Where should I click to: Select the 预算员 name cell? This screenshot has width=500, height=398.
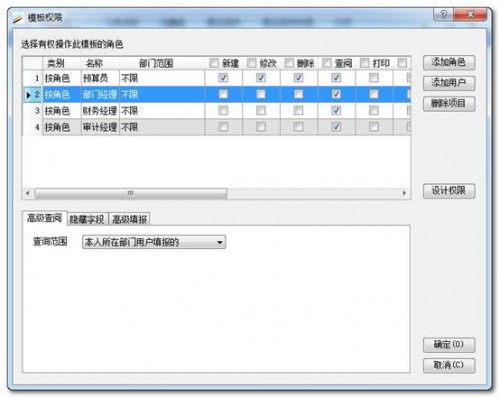point(100,78)
